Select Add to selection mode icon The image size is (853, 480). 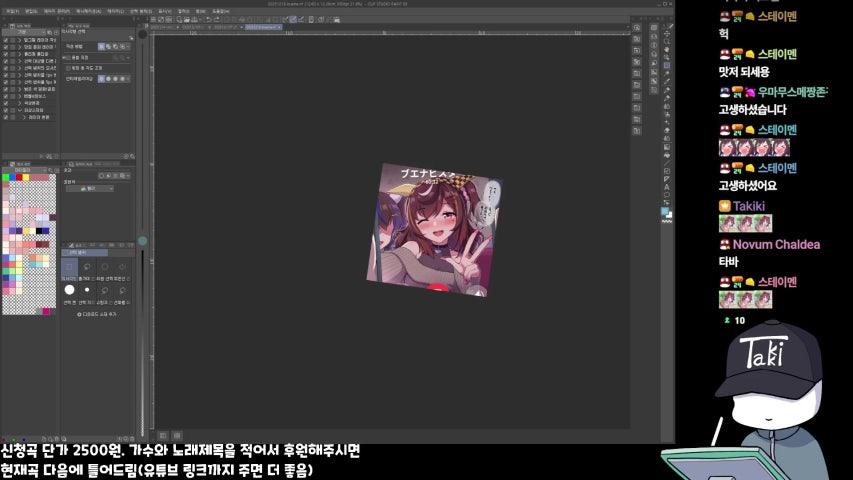(108, 47)
